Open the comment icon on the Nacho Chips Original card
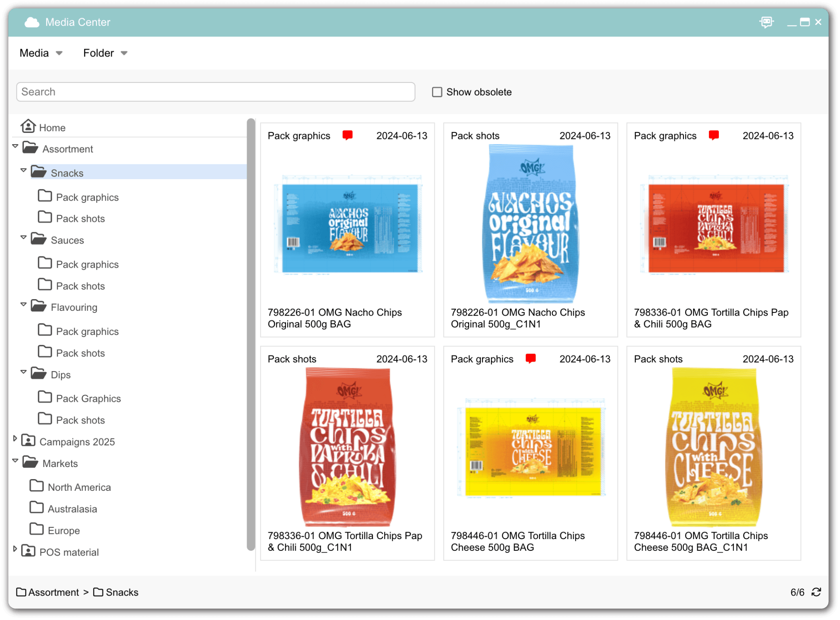840x620 pixels. coord(348,135)
